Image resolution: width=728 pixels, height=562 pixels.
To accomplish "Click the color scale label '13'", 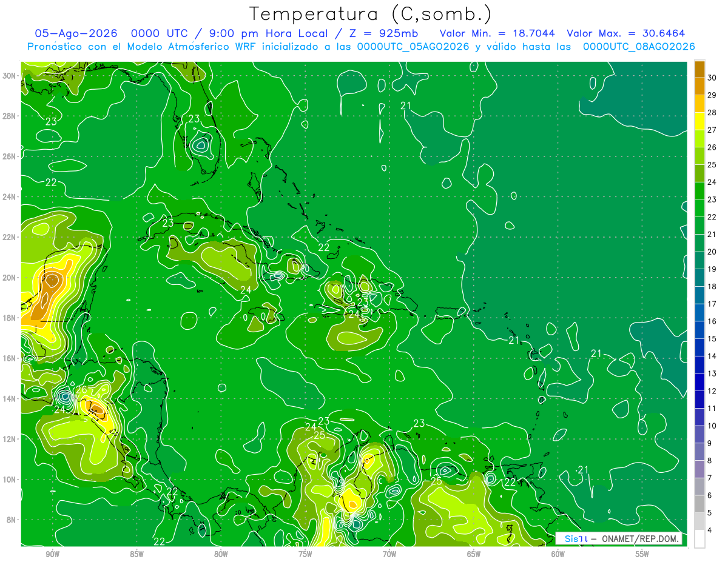I will (x=712, y=373).
